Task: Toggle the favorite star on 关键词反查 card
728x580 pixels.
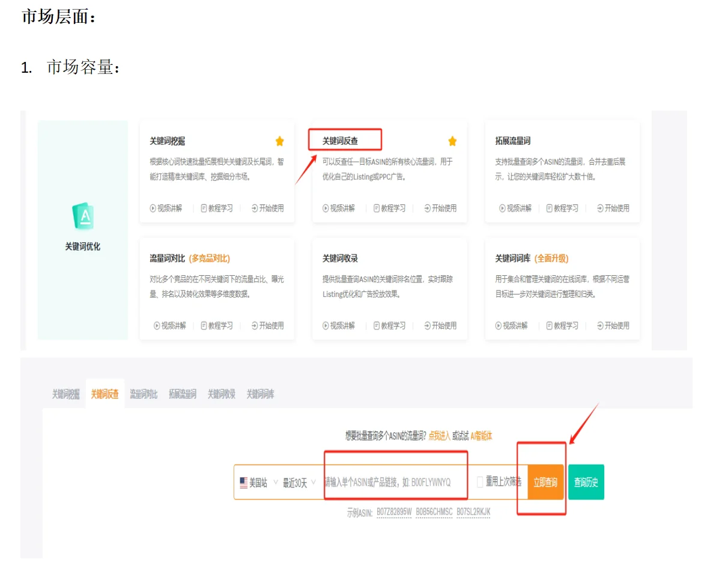Action: 452,141
